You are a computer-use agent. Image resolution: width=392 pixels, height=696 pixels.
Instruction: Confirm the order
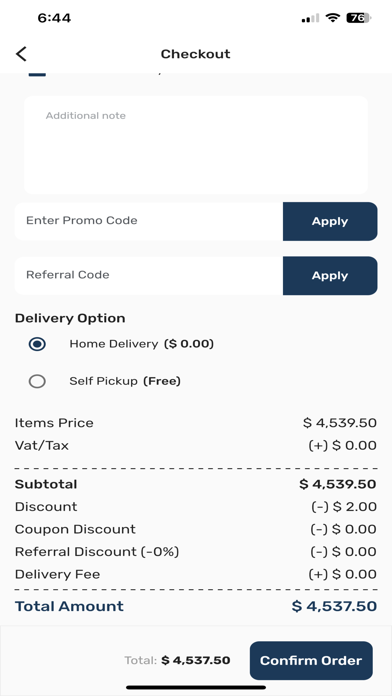[311, 660]
